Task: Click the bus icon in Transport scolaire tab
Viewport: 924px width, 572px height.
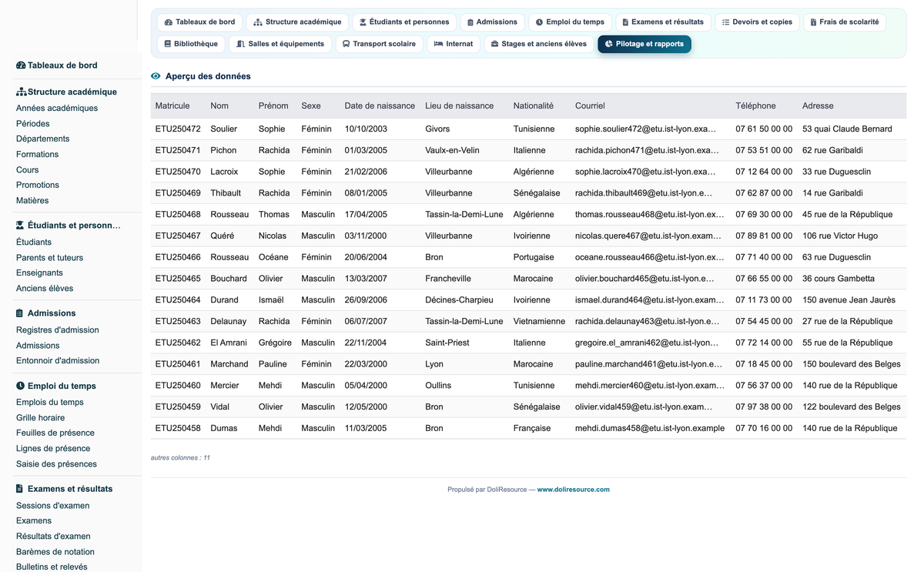Action: 346,44
